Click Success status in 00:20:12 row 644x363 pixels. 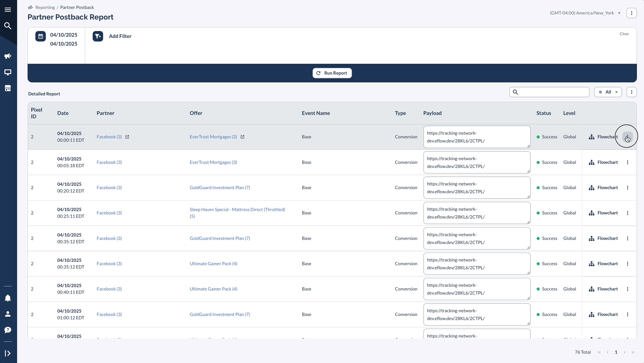coord(547,187)
